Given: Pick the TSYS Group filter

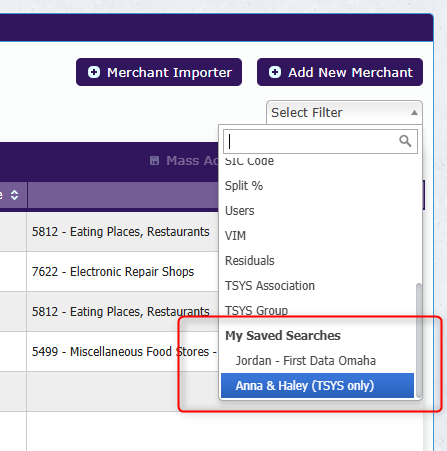Looking at the screenshot, I should 317,311.
